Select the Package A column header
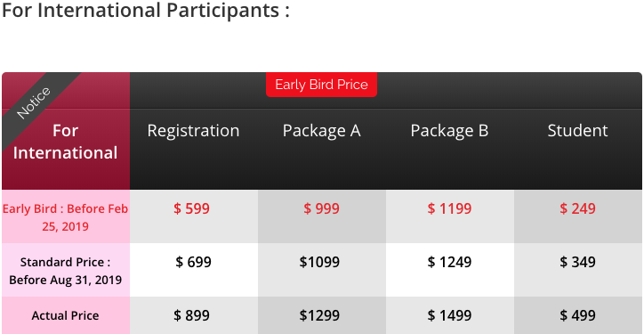This screenshot has height=334, width=644. (322, 131)
